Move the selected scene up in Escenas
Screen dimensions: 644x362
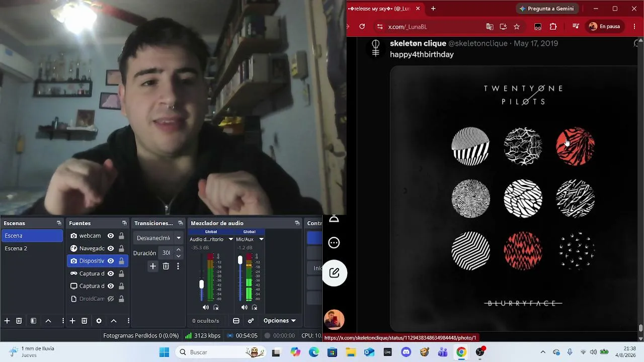coord(48,321)
